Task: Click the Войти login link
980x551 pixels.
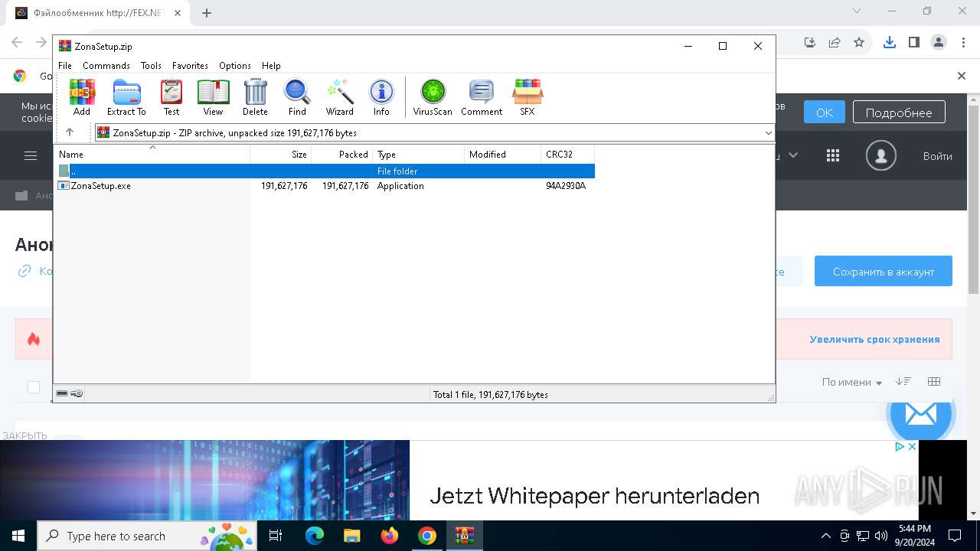Action: click(937, 156)
